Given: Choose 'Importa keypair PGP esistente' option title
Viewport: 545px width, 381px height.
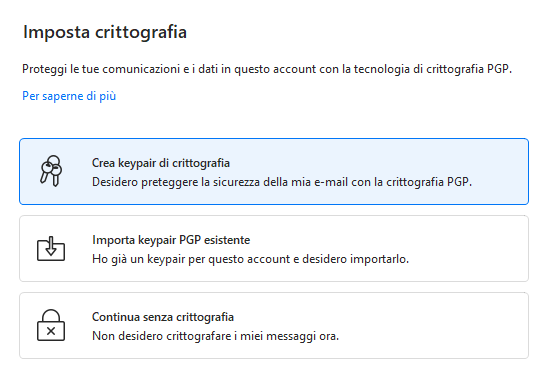Looking at the screenshot, I should pos(171,240).
